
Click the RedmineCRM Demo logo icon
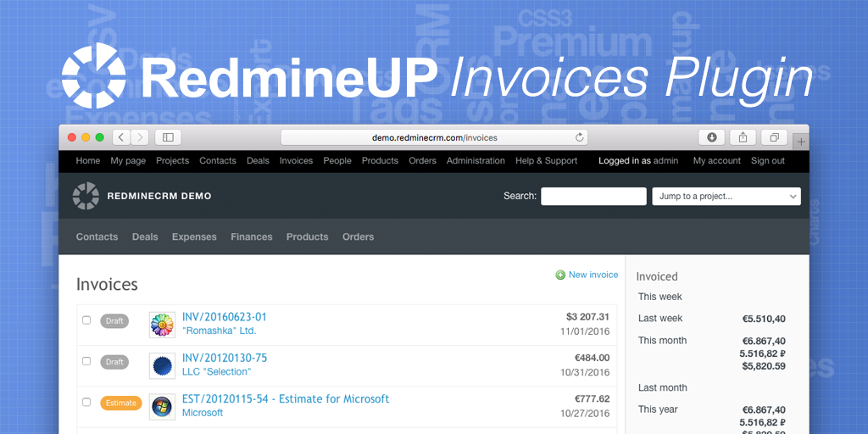[86, 196]
